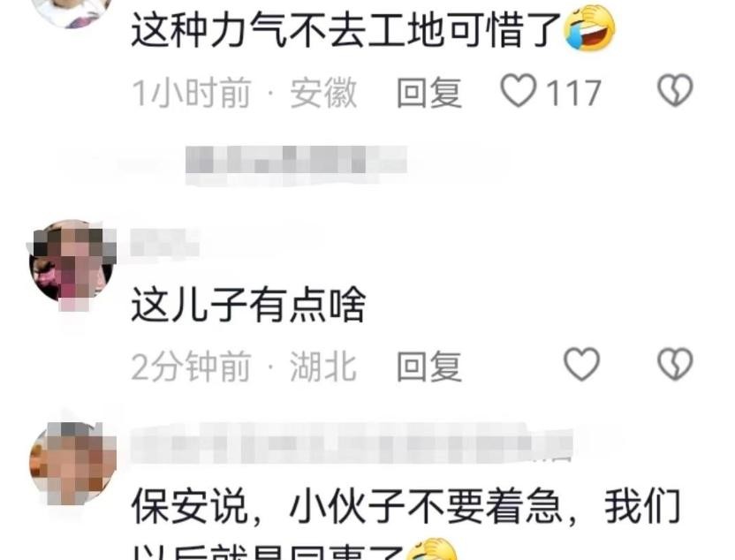This screenshot has width=735, height=560.
Task: Open avatar of the security guard commenter
Action: [72, 464]
